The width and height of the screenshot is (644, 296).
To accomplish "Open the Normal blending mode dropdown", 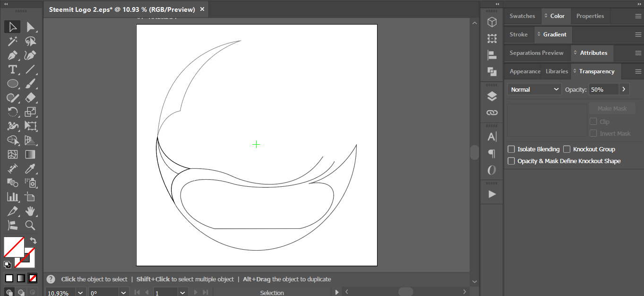I will point(534,89).
